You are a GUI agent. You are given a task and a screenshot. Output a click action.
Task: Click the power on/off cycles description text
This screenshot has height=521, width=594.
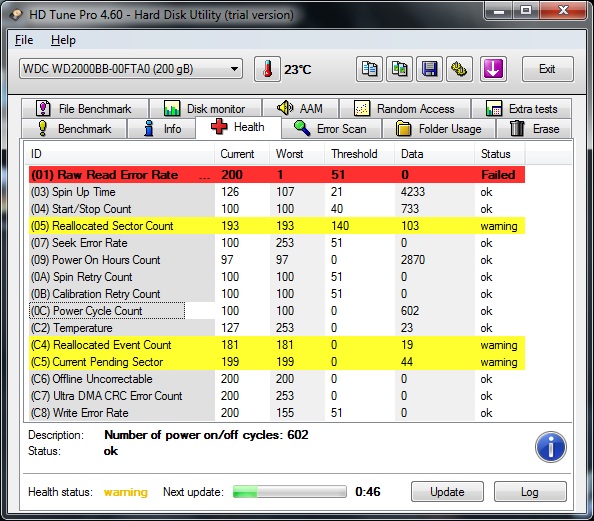click(206, 435)
